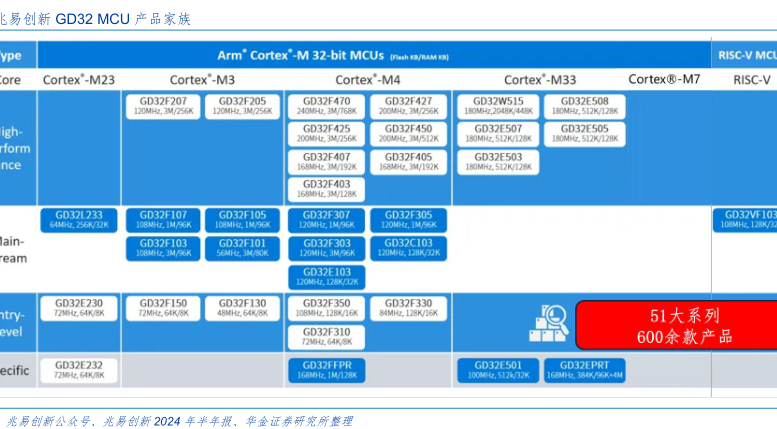Click the red 51大系列 600余款产品 banner

pos(677,325)
